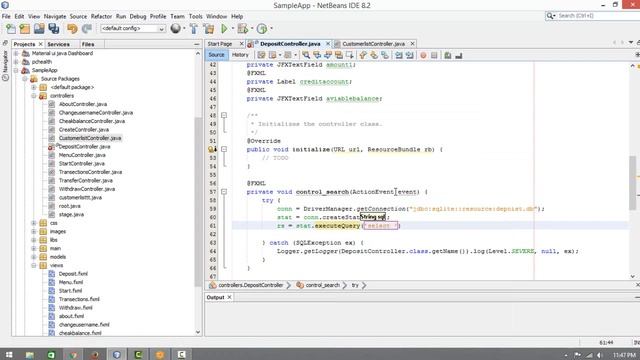Click the Profile Project toolbar icon
This screenshot has height=360, width=640.
(x=262, y=29)
